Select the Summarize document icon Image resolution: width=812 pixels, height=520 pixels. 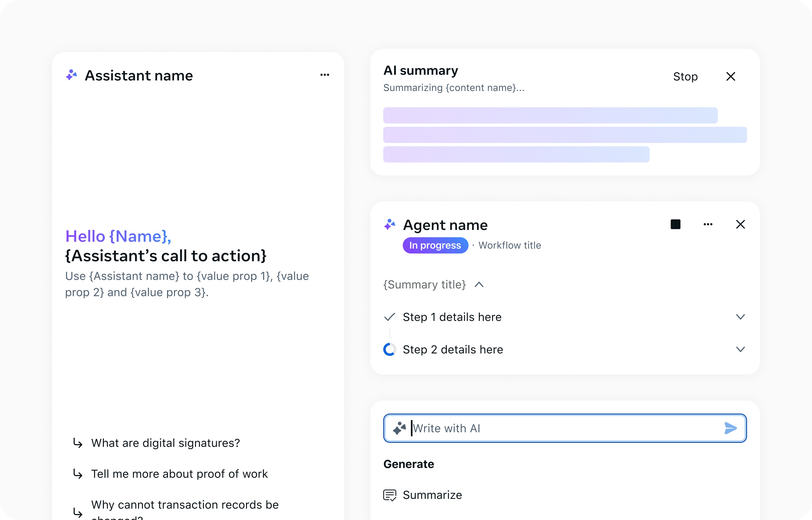pos(390,495)
